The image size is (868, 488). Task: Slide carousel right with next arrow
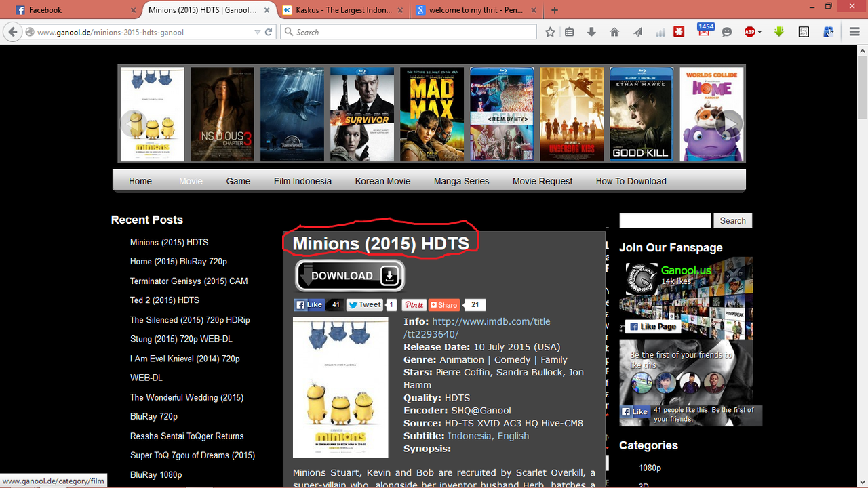[730, 123]
